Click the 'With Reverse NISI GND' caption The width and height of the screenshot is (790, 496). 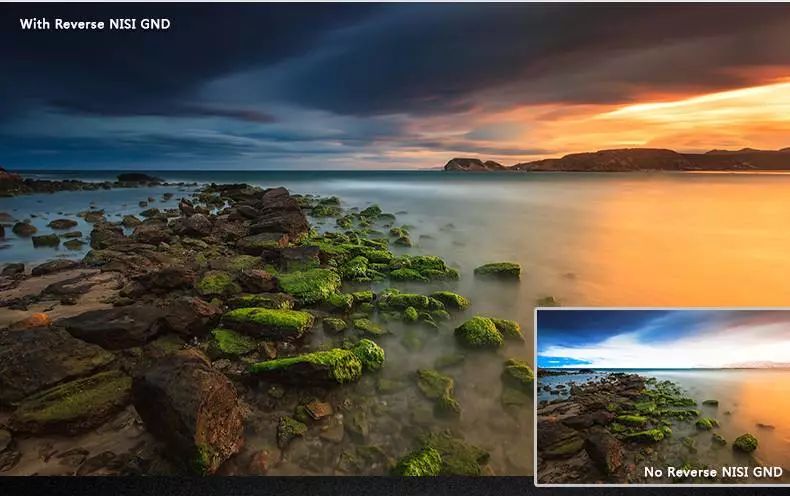(x=95, y=24)
